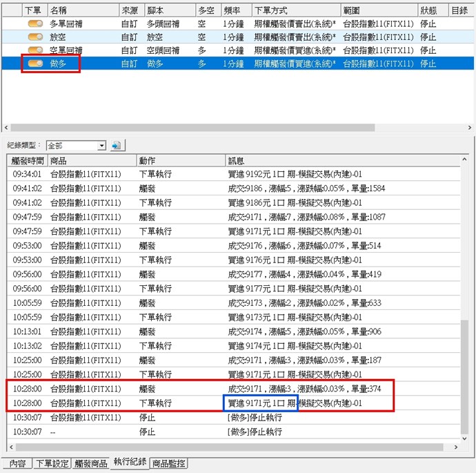Select the last 10:30:07 entry with -- product

coord(234,432)
